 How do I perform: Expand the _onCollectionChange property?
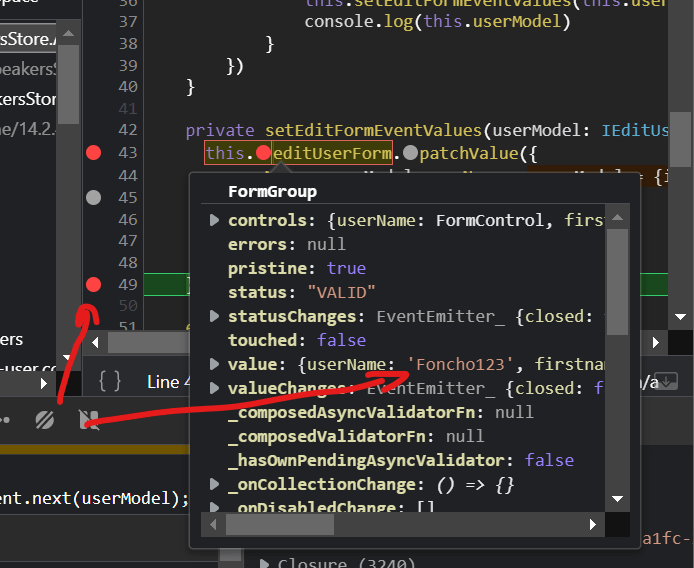point(214,484)
